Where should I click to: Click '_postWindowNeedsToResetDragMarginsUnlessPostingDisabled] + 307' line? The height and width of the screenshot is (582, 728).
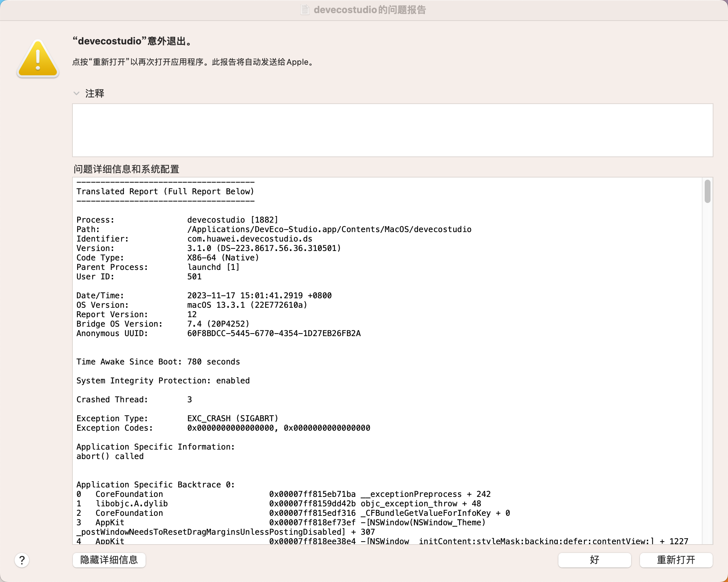(x=226, y=532)
